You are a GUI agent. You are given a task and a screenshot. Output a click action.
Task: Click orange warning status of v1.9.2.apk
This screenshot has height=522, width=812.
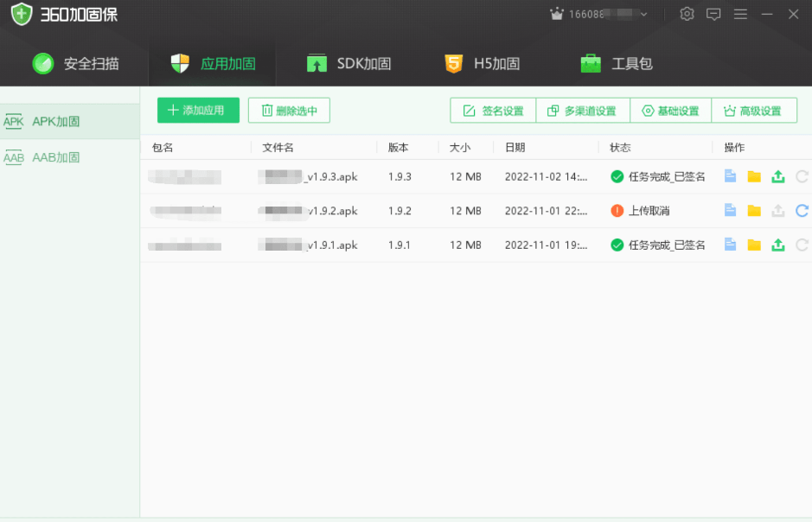click(x=617, y=211)
